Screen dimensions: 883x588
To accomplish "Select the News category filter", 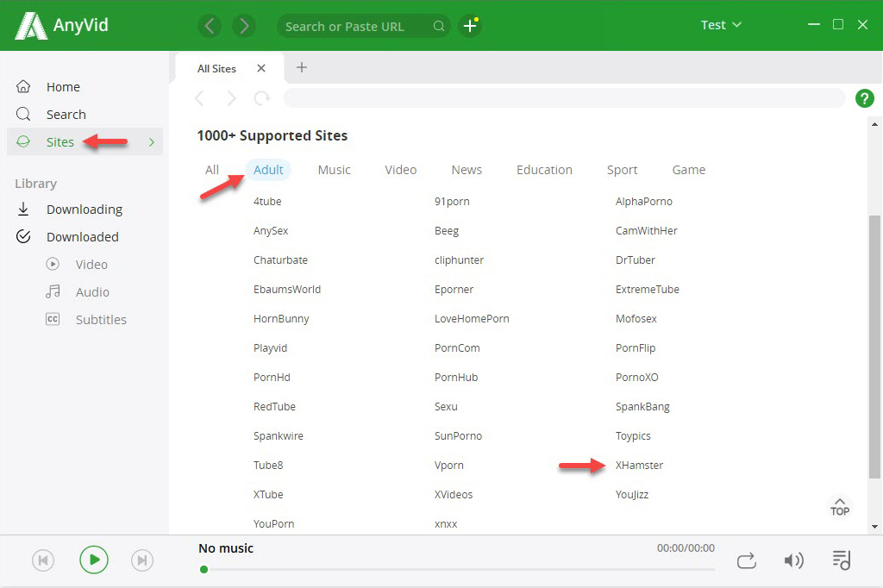I will pos(467,170).
